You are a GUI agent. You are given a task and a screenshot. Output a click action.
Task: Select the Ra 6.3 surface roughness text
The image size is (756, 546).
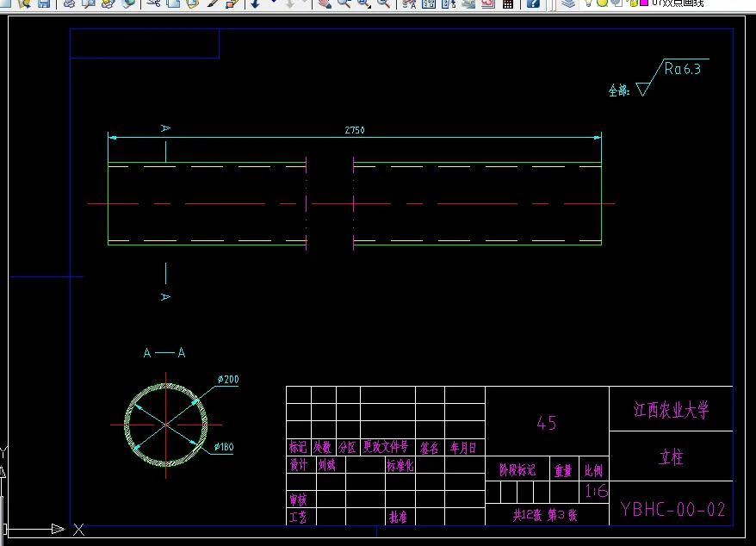coord(682,69)
